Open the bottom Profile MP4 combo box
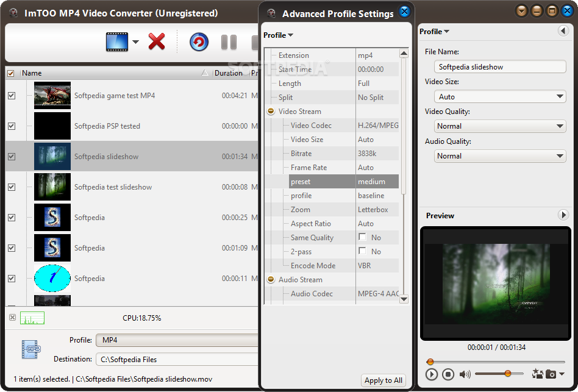Screen dimensions: 578x392 pos(177,340)
